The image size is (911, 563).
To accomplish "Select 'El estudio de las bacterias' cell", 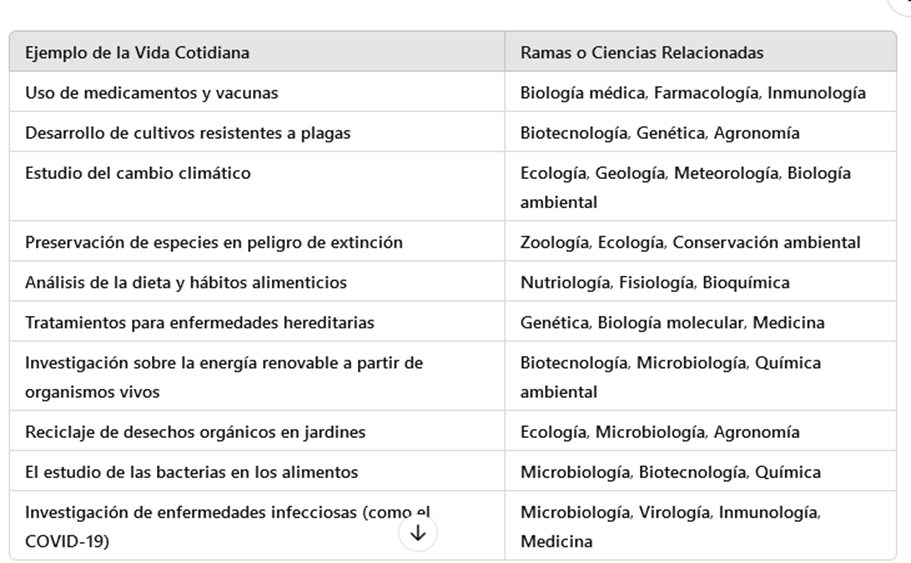I will point(191,472).
